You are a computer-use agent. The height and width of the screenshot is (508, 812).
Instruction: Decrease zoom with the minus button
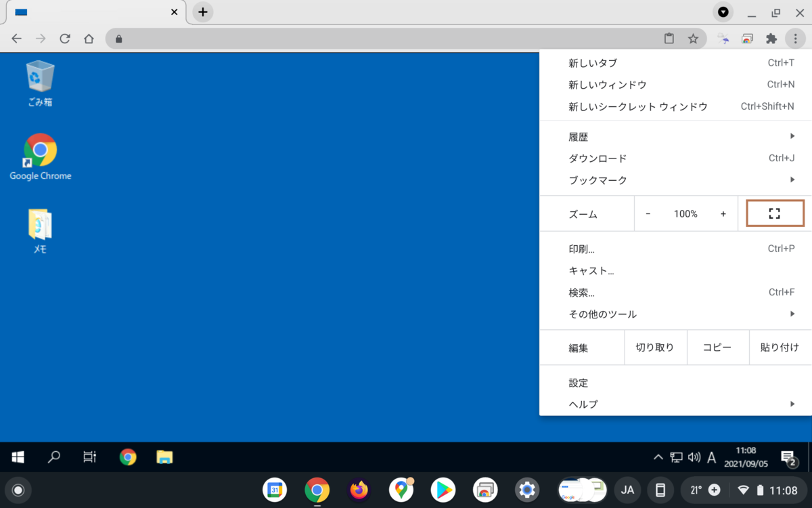(648, 213)
